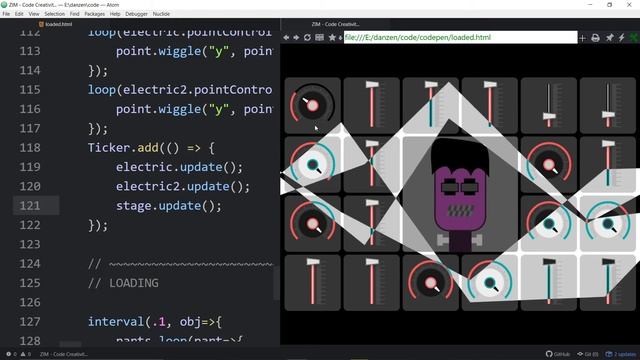
Task: Reload the loaded.html preview page
Action: coord(307,38)
